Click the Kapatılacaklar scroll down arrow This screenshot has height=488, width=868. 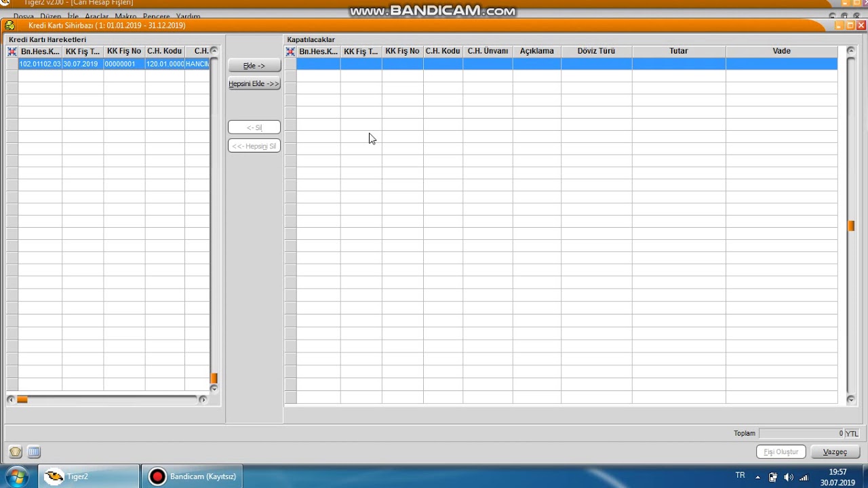(851, 400)
